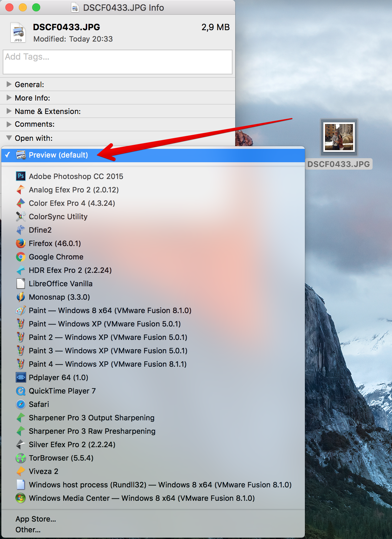Click the 2,9 MB file size text

pyautogui.click(x=215, y=27)
